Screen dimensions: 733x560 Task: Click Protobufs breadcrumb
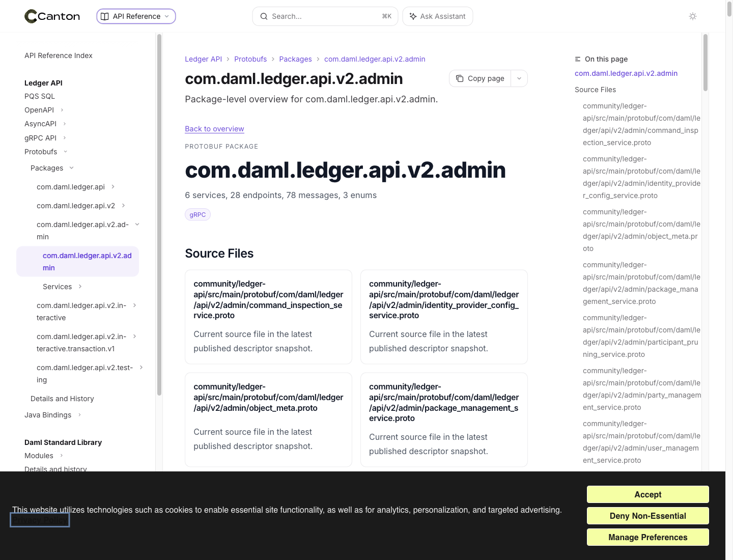click(x=250, y=59)
